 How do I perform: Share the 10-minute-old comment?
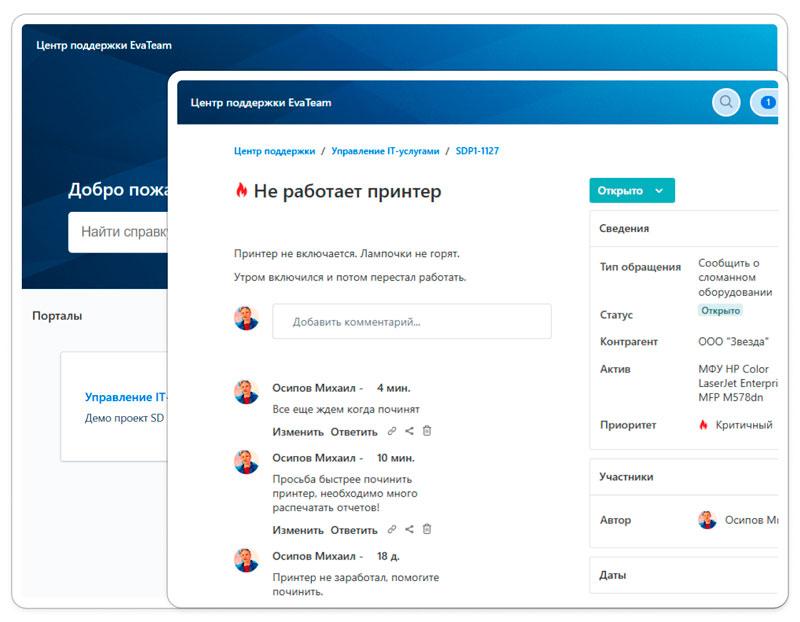(409, 529)
